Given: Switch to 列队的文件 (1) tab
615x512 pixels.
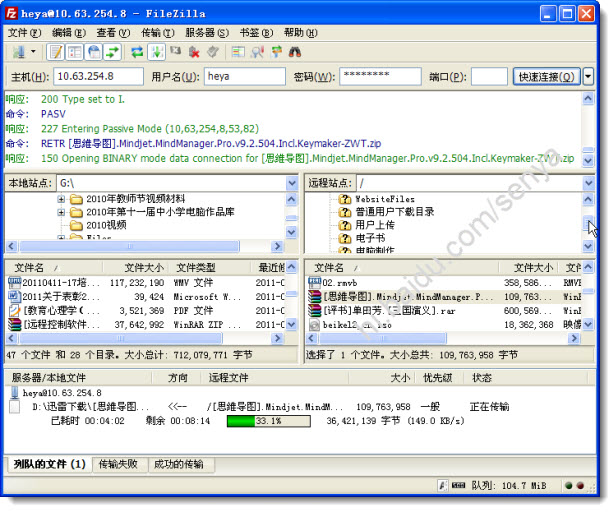Looking at the screenshot, I should tap(49, 465).
